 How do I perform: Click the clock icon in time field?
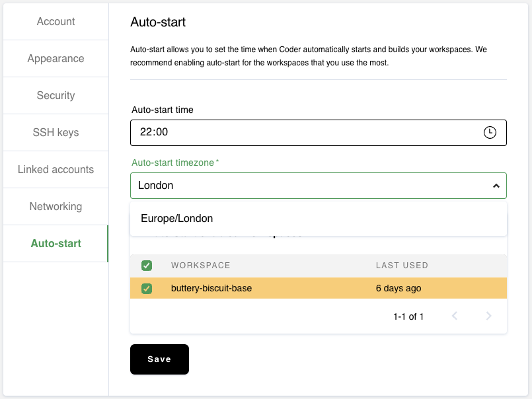[x=490, y=132]
